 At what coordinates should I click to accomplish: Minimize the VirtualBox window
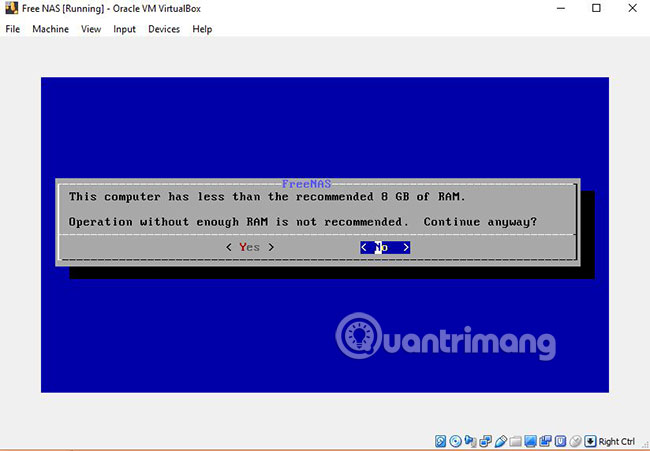(x=560, y=8)
